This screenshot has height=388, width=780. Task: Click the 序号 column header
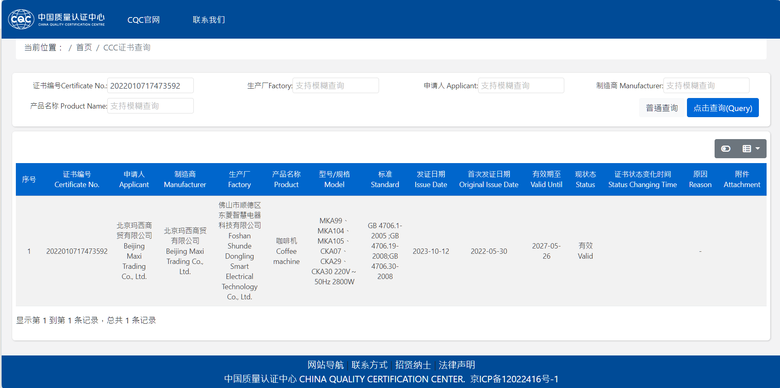[29, 180]
